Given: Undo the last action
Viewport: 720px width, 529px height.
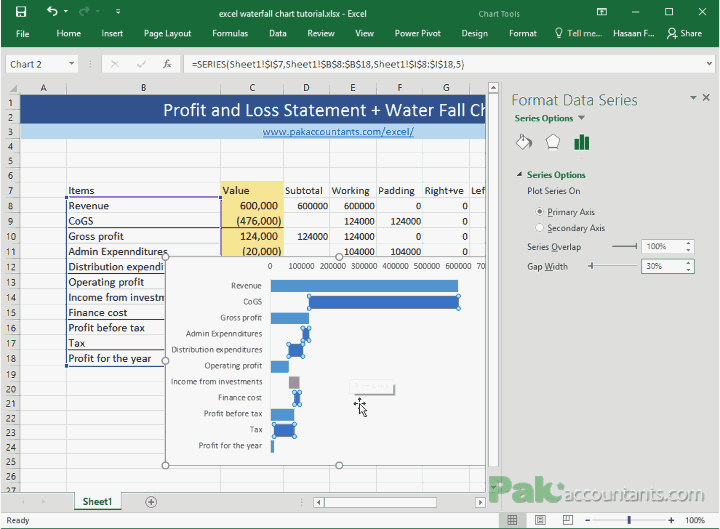Looking at the screenshot, I should click(x=52, y=11).
